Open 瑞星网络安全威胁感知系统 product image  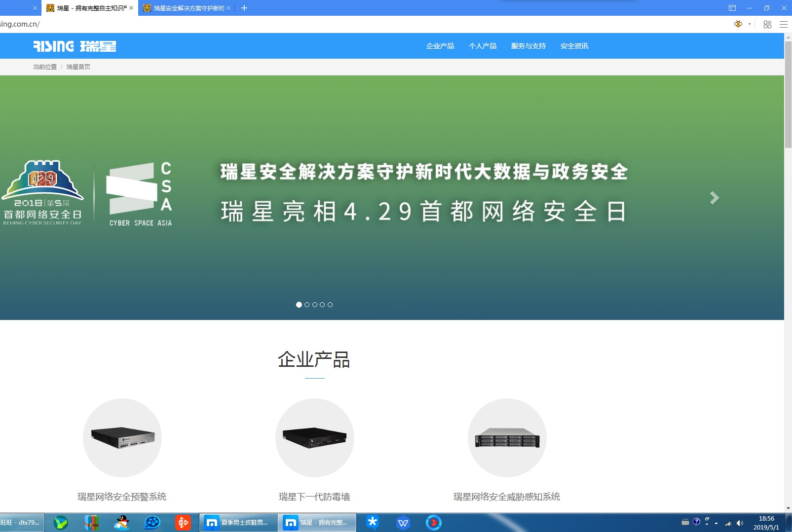pos(507,438)
